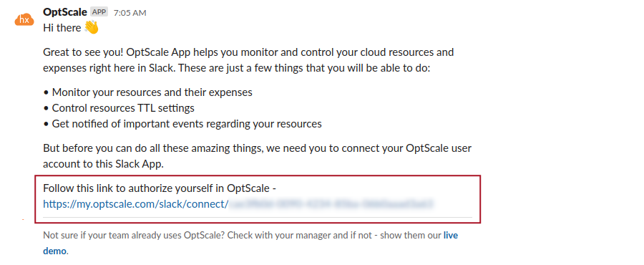Screen dimensions: 644x265
Task: Click the 7:05 AM message timestamp
Action: (130, 13)
